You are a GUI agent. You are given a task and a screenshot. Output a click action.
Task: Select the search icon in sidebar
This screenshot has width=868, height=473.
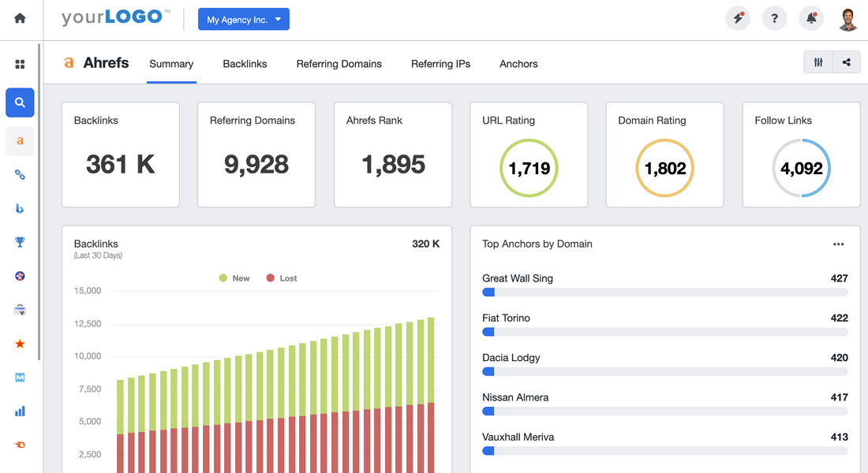20,102
